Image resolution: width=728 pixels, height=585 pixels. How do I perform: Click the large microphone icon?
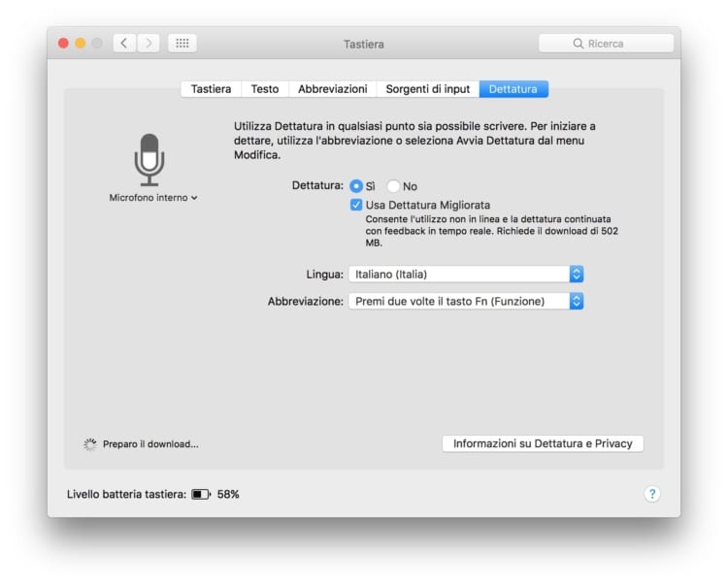pos(149,158)
